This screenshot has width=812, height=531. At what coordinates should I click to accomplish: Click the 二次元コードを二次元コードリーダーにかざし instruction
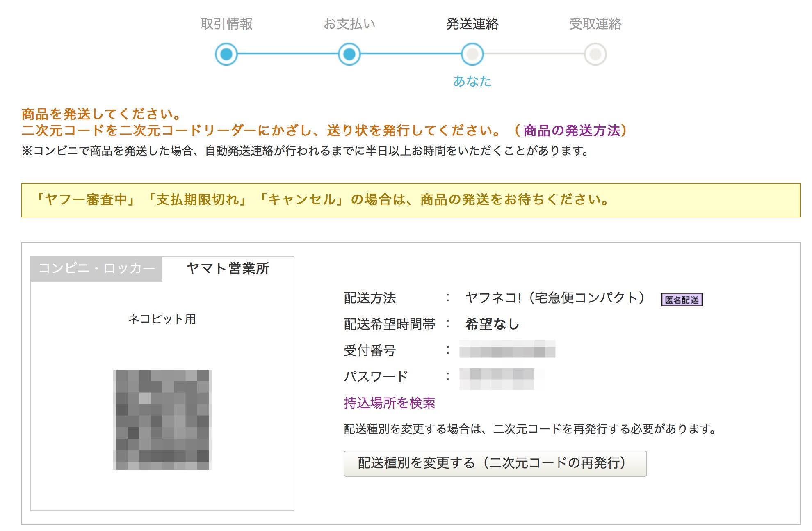[x=262, y=130]
